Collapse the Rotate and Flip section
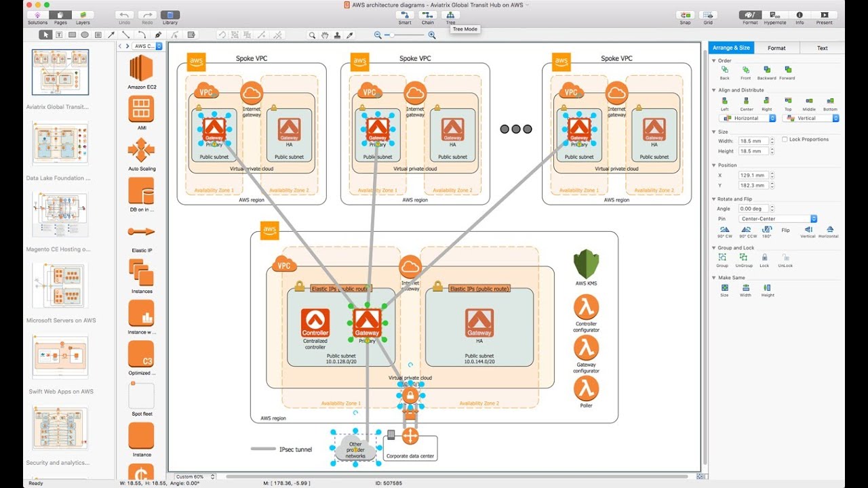 pos(714,199)
